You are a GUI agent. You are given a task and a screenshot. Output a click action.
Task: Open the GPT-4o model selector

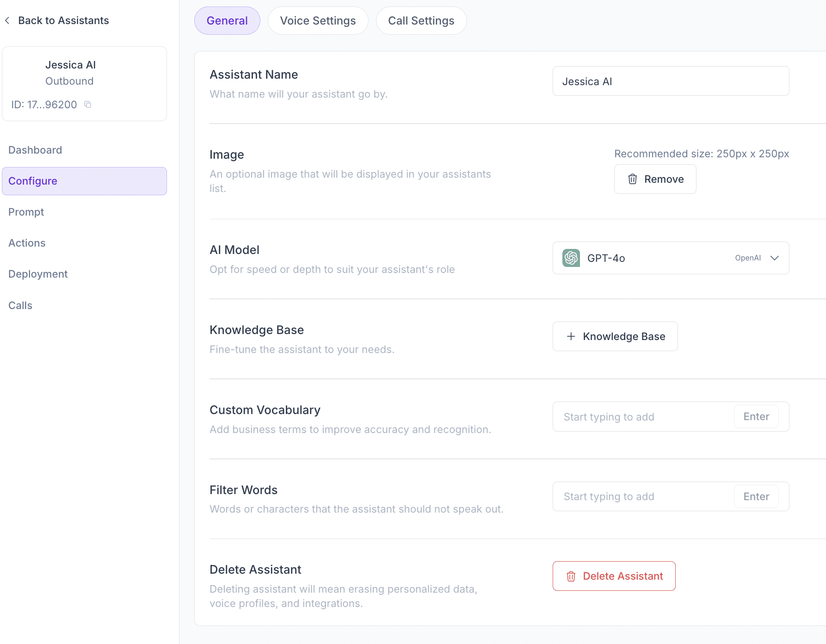671,258
